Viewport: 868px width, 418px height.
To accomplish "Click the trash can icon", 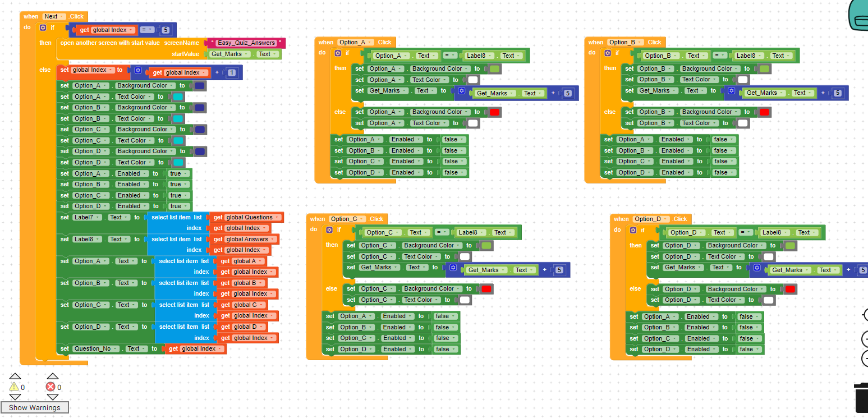I will 861,397.
